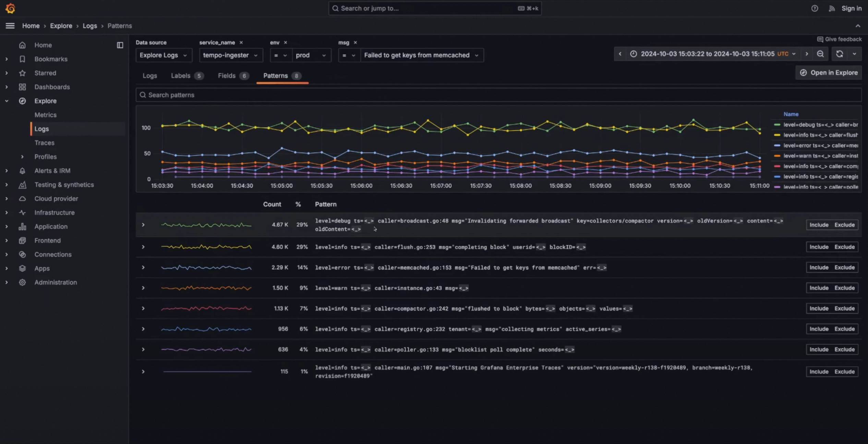Open the env operator equals dropdown
Screen dimensions: 868x444
281,55
